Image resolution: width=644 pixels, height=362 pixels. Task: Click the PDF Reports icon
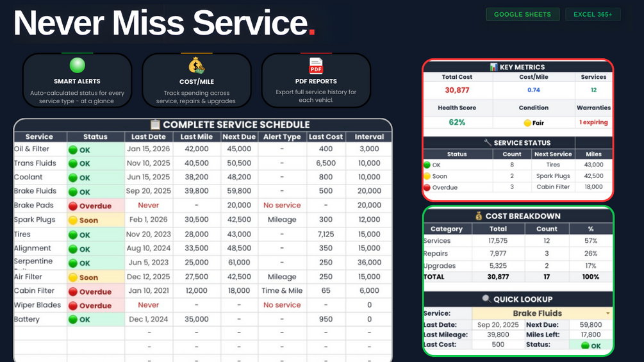pos(316,65)
